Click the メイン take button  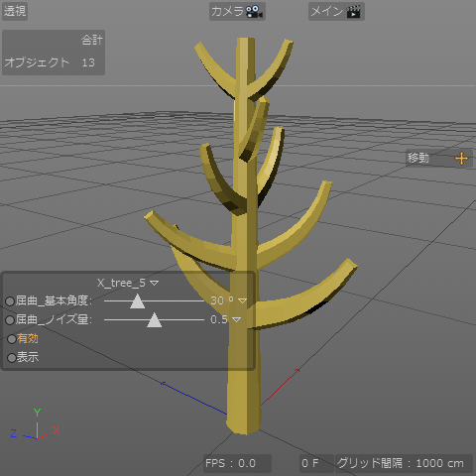click(336, 12)
